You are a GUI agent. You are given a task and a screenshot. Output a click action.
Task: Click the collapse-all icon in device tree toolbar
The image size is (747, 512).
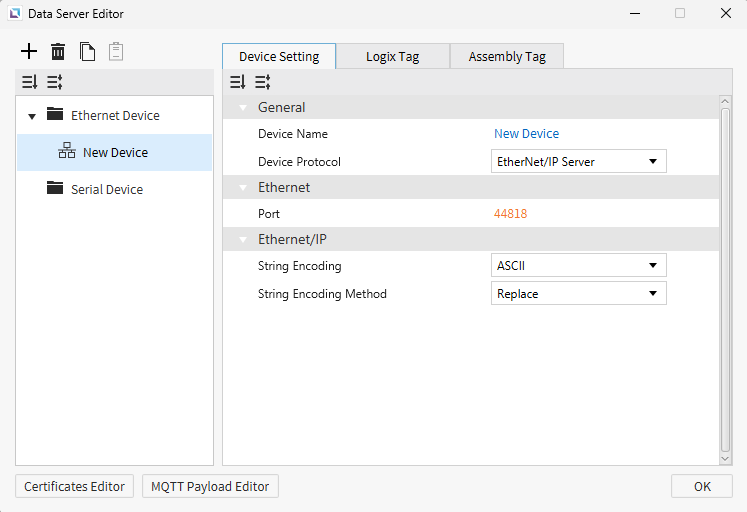tap(30, 82)
